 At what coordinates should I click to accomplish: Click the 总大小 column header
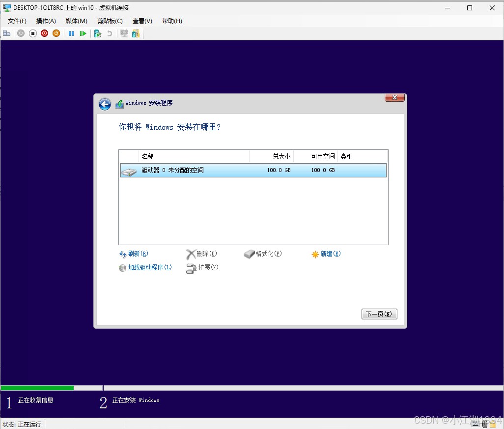pyautogui.click(x=272, y=157)
